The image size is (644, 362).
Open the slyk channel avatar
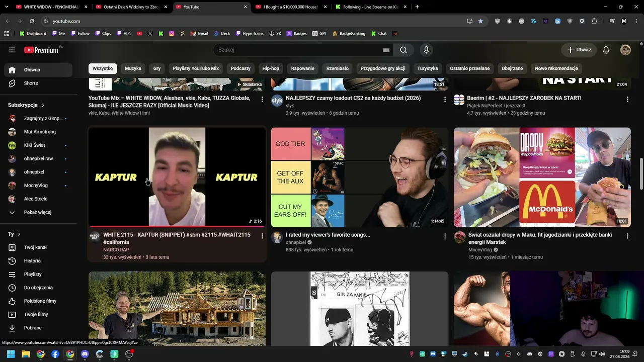click(277, 101)
